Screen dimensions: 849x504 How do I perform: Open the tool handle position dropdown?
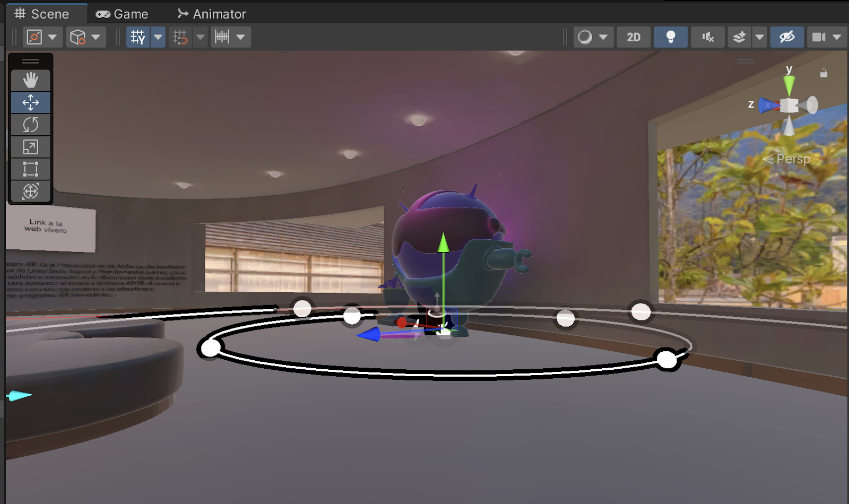tap(53, 37)
